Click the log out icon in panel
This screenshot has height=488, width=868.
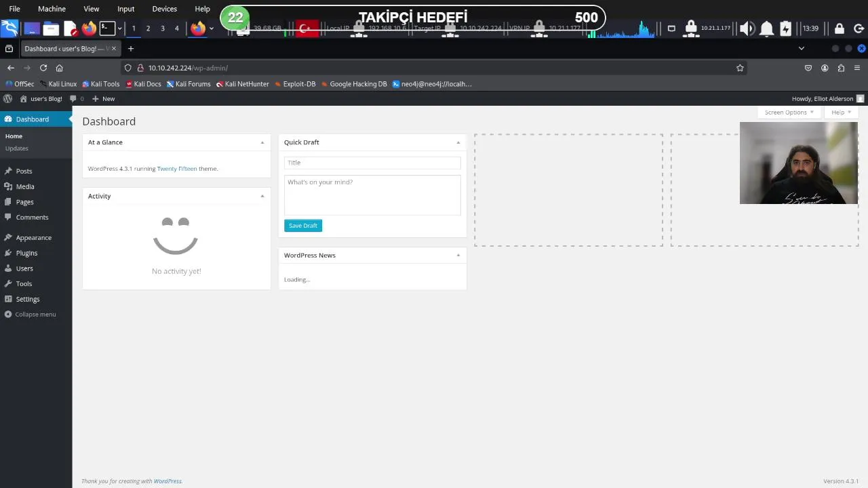click(858, 28)
